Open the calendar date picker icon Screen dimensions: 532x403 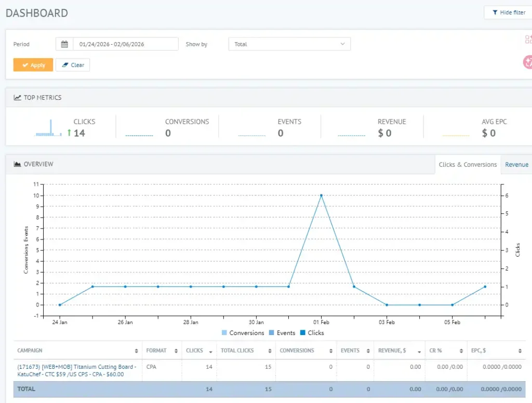(64, 44)
